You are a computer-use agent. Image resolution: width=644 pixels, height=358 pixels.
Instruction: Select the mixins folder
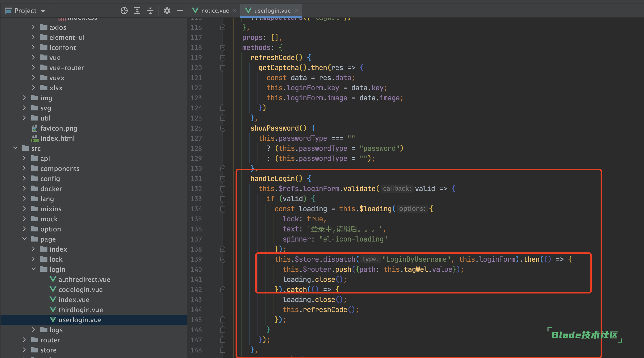(x=51, y=209)
